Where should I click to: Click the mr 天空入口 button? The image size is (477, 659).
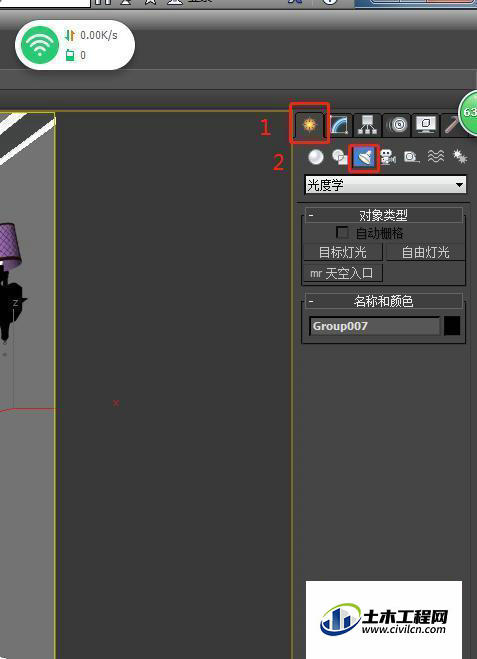[x=343, y=273]
